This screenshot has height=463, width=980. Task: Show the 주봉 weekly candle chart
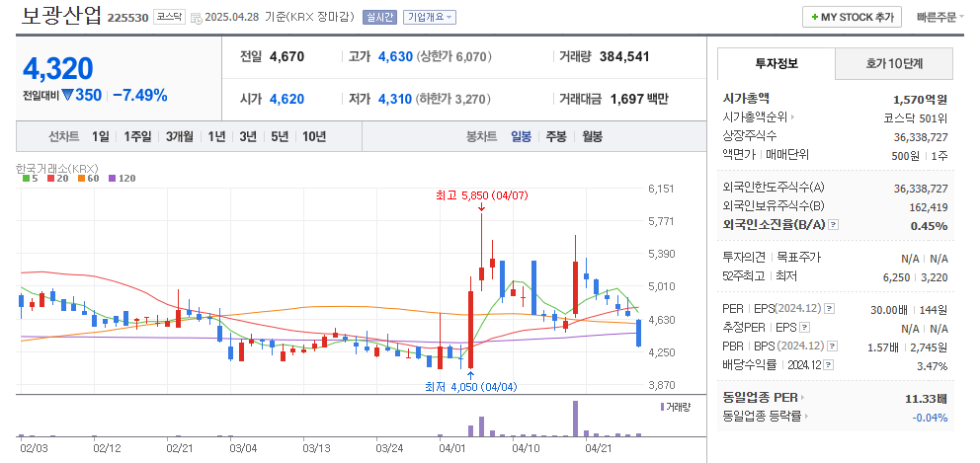click(555, 137)
